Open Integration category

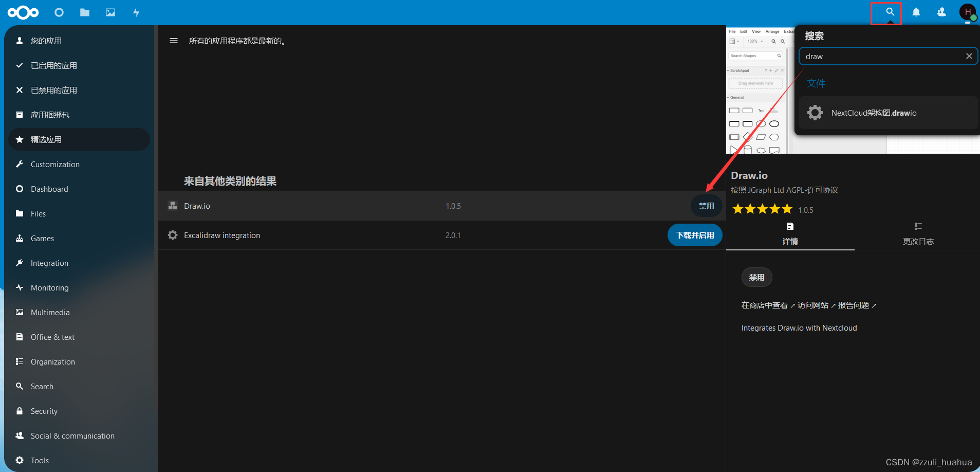tap(79, 263)
